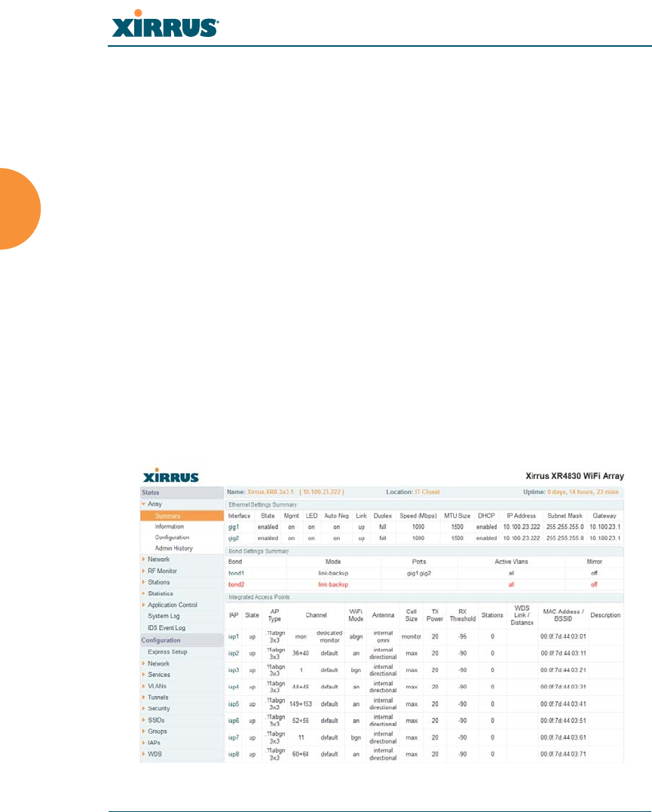Screen dimensions: 652x812
Task: Expand Network under Configuration
Action: click(x=143, y=663)
